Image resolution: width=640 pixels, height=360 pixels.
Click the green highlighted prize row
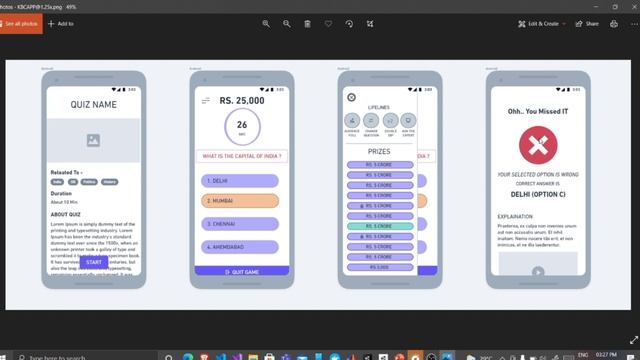pyautogui.click(x=380, y=226)
